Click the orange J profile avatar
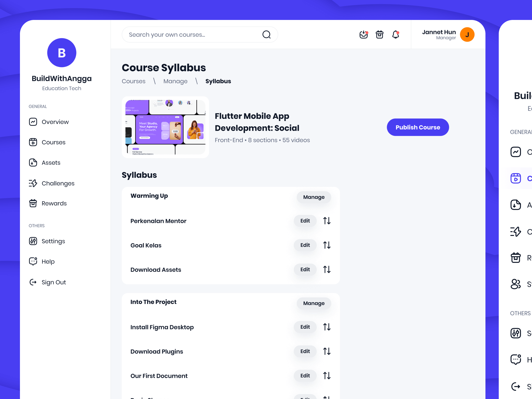The height and width of the screenshot is (399, 532). (x=467, y=35)
